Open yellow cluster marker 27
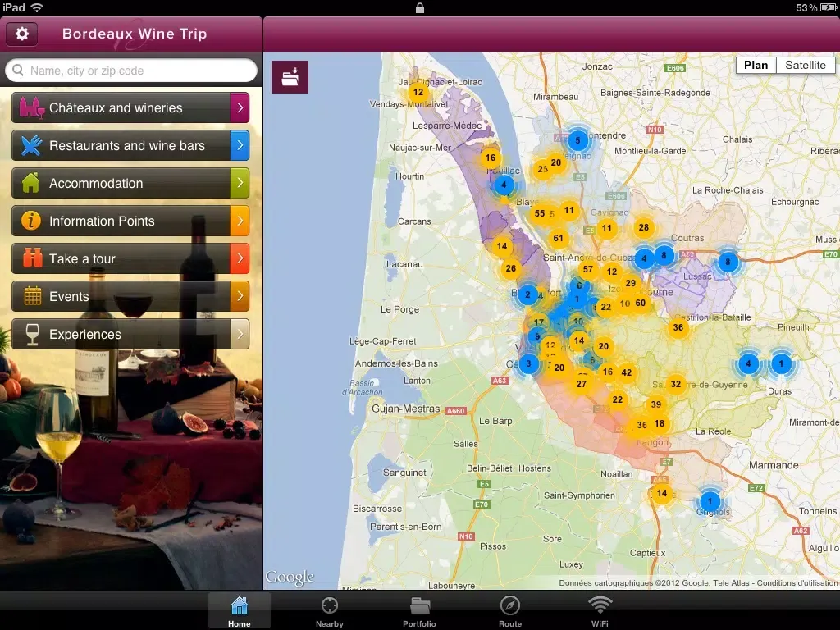The height and width of the screenshot is (630, 840). coord(582,384)
